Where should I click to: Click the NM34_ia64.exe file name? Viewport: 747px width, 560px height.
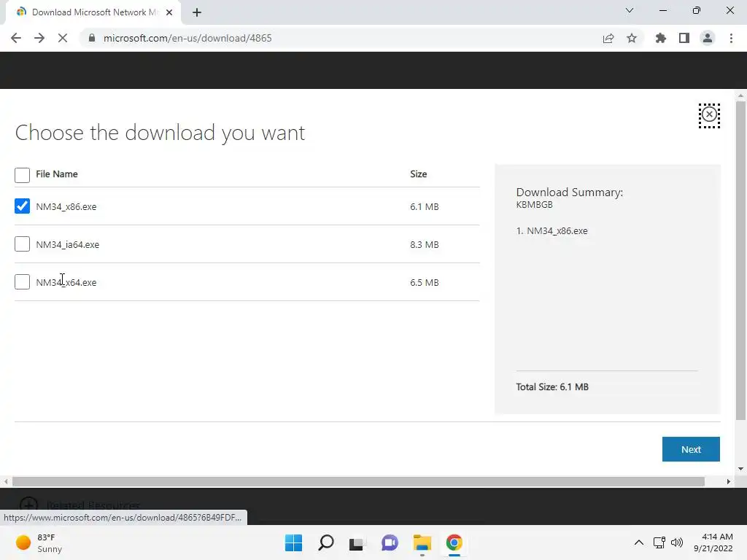68,245
